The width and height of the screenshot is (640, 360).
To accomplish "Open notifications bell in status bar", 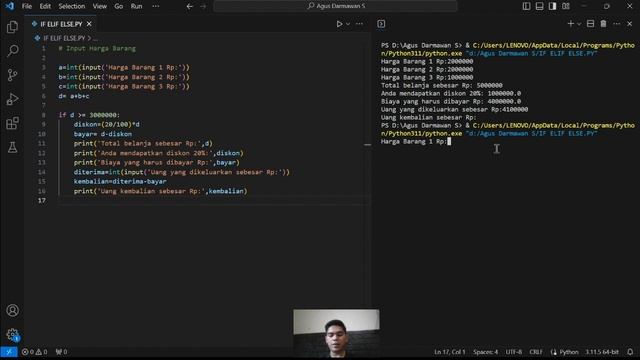I will tap(630, 352).
